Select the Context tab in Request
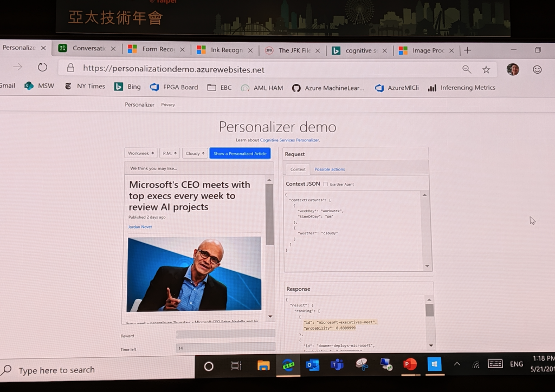 click(298, 169)
